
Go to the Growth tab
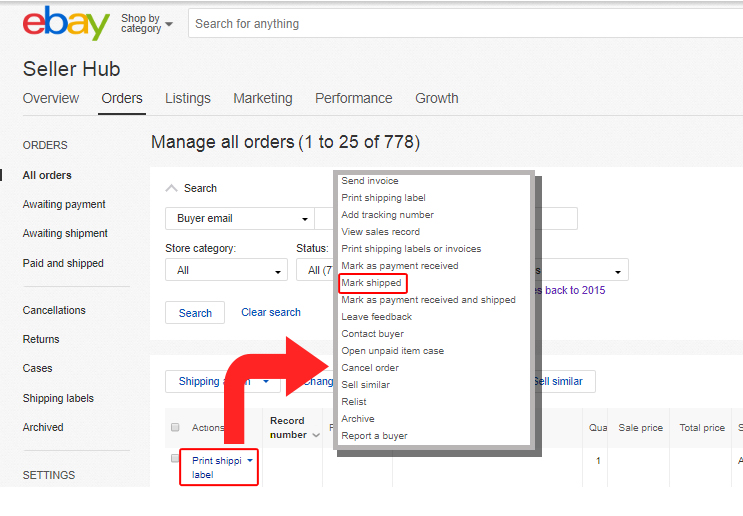coord(436,98)
